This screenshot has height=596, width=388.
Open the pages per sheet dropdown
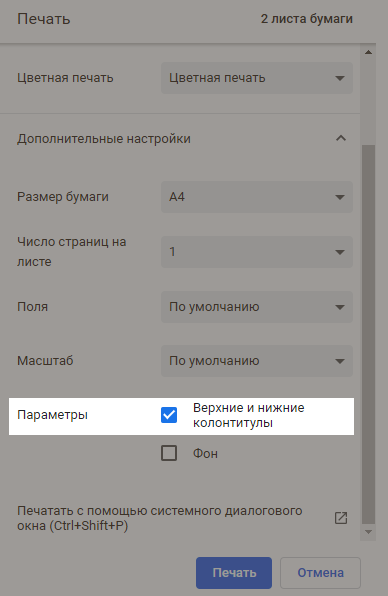tap(257, 252)
